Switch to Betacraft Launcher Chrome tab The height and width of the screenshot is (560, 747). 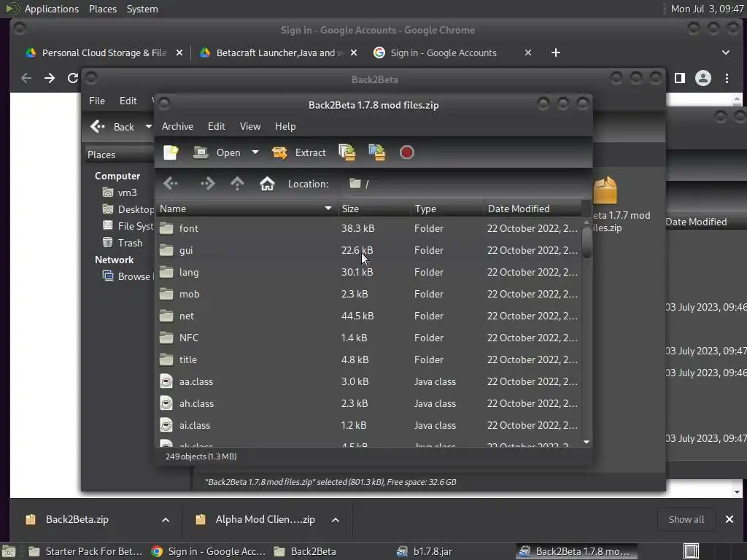tap(279, 52)
